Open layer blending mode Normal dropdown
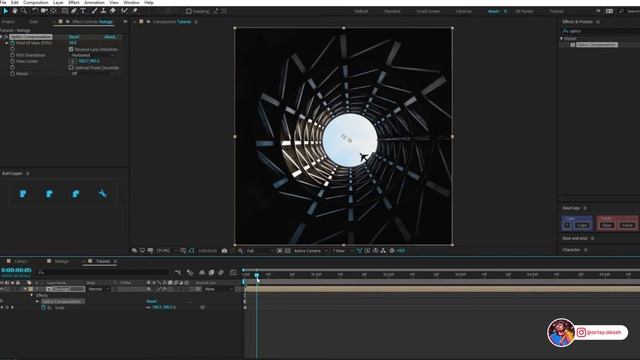Image resolution: width=640 pixels, height=360 pixels. point(98,289)
